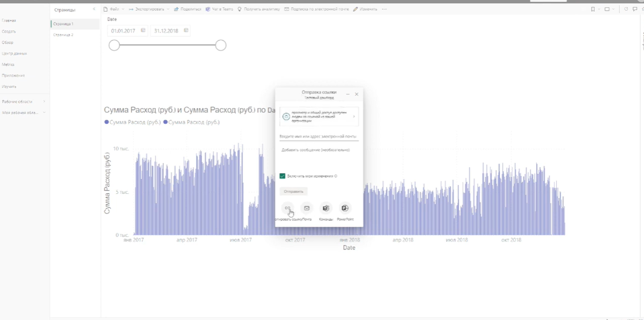This screenshot has width=644, height=320.
Task: Open link access settings in sharing dialog
Action: [319, 116]
